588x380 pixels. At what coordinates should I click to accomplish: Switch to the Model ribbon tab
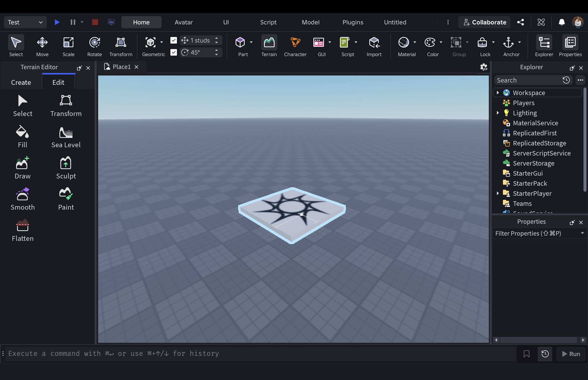(311, 22)
